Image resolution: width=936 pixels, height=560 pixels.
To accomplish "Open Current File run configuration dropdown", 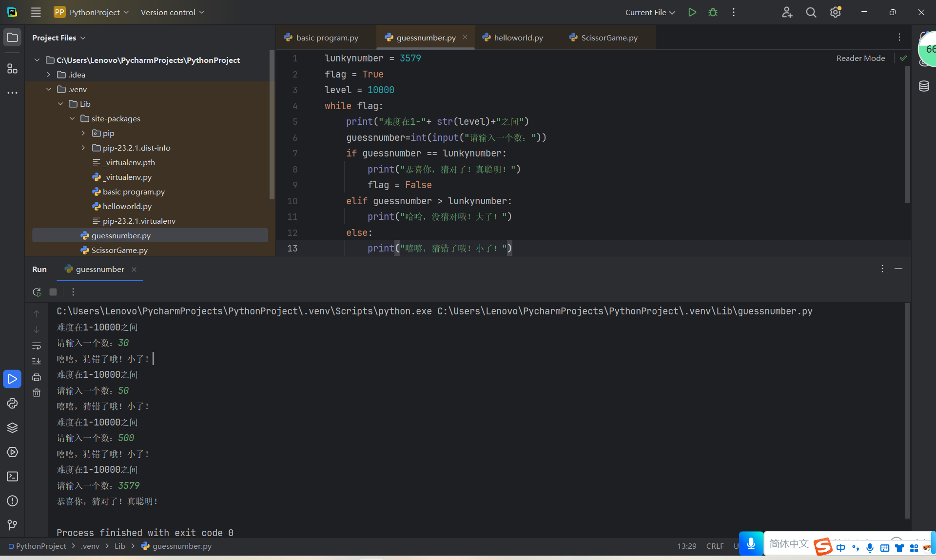I will point(650,12).
